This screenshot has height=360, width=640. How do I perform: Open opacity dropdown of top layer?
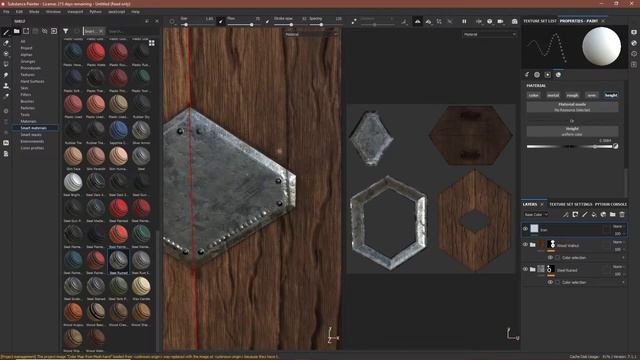[x=618, y=233]
